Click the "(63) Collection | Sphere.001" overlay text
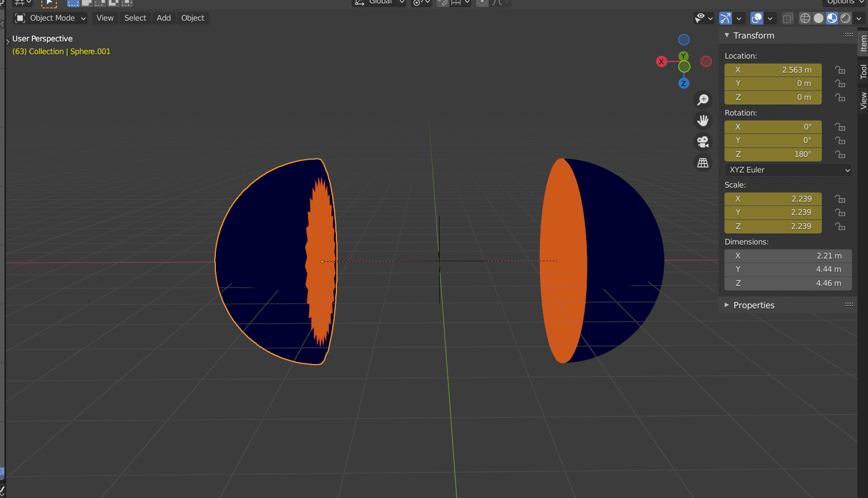Image resolution: width=868 pixels, height=498 pixels. [x=61, y=51]
